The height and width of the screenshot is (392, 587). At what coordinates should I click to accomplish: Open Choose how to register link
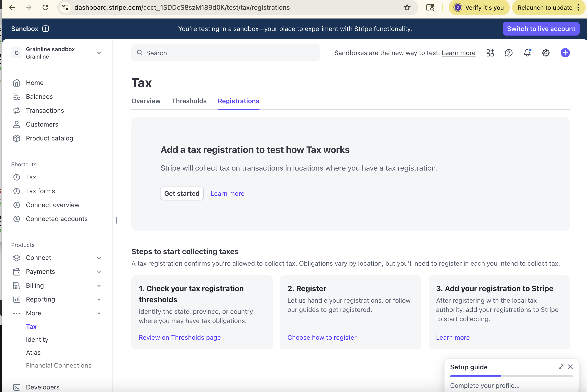click(322, 337)
